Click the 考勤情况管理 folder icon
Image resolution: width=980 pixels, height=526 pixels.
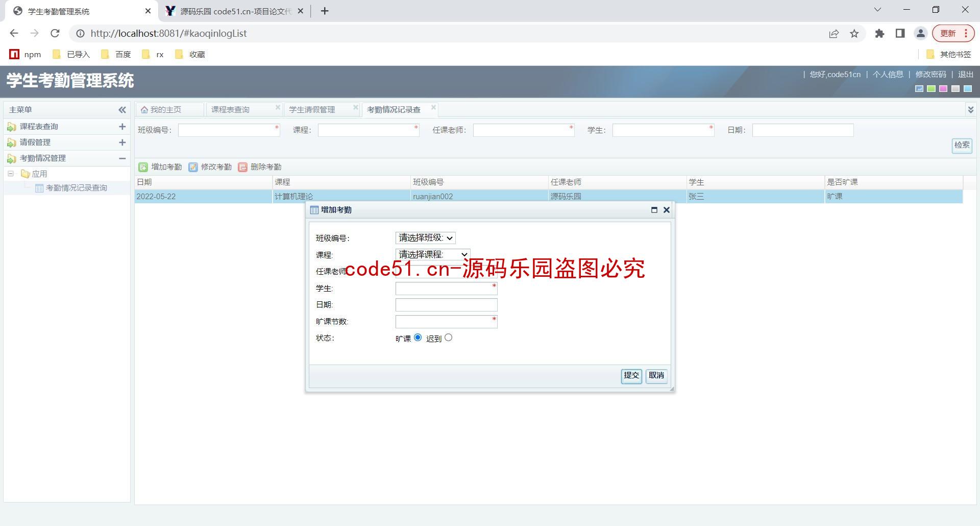click(x=11, y=158)
